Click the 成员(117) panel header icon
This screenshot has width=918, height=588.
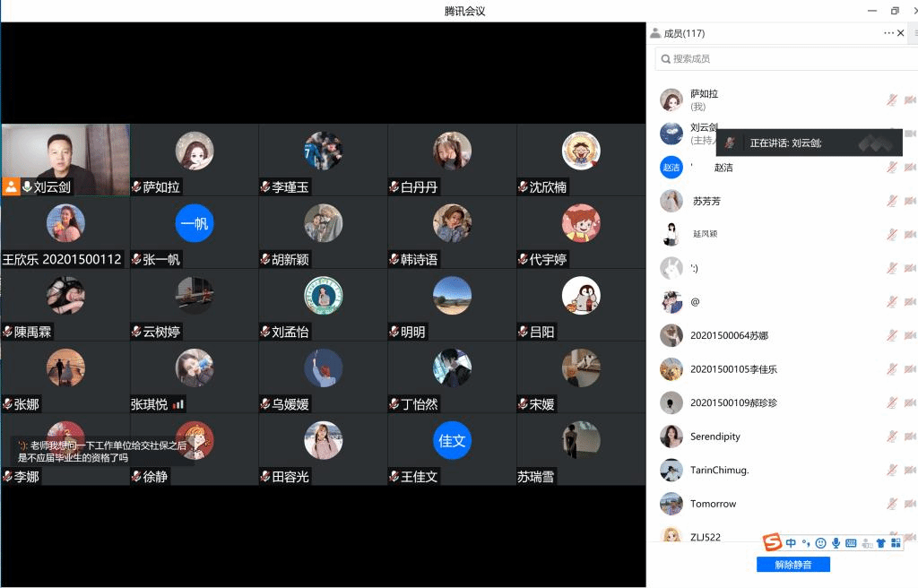655,33
